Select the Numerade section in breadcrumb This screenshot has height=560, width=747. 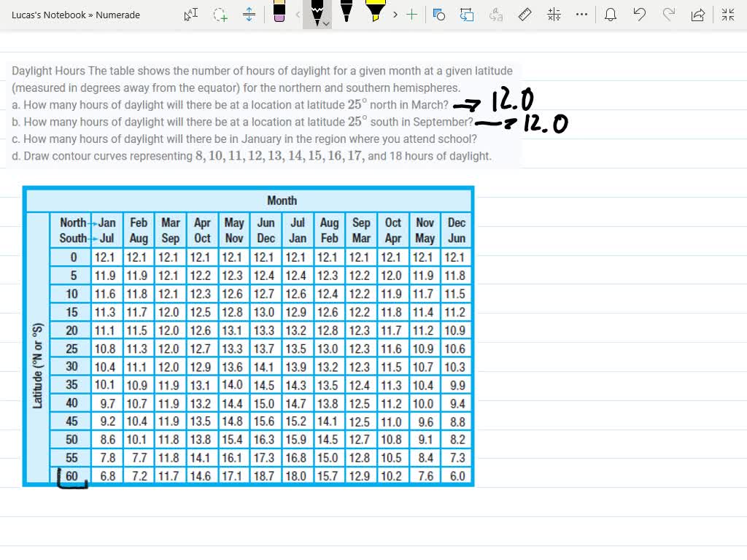point(117,14)
